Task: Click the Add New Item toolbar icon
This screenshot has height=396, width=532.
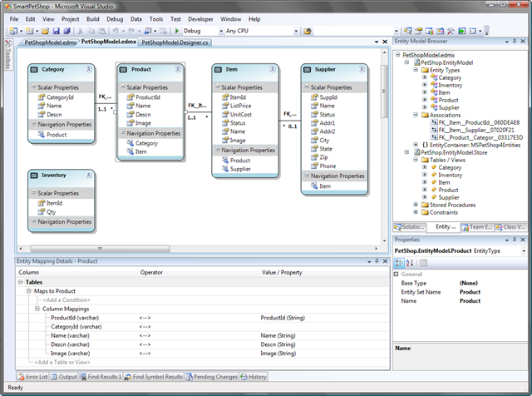Action: point(30,31)
